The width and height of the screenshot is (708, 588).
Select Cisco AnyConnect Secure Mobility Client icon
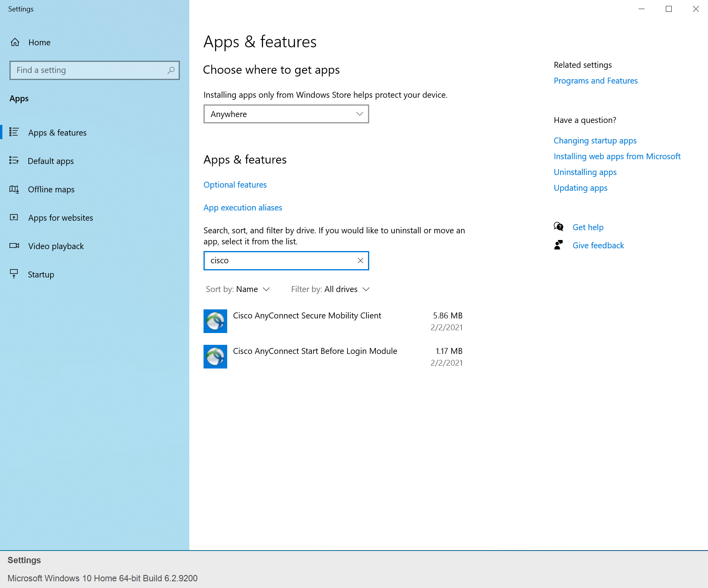(215, 321)
